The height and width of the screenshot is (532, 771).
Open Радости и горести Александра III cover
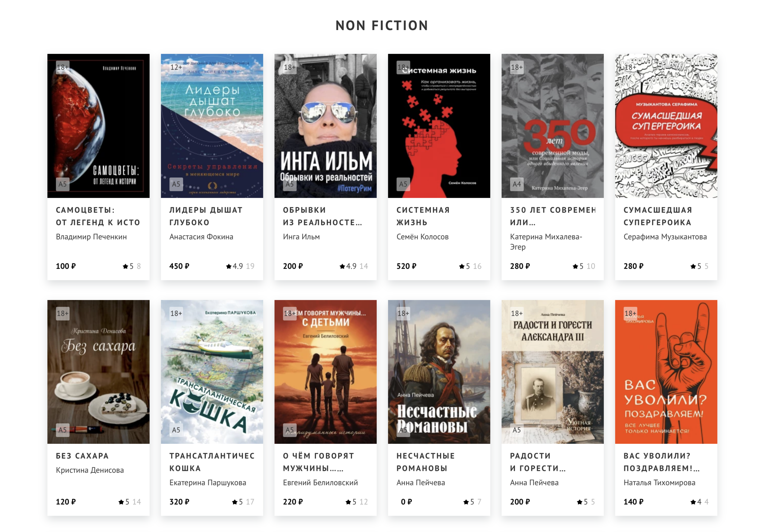[x=553, y=372]
